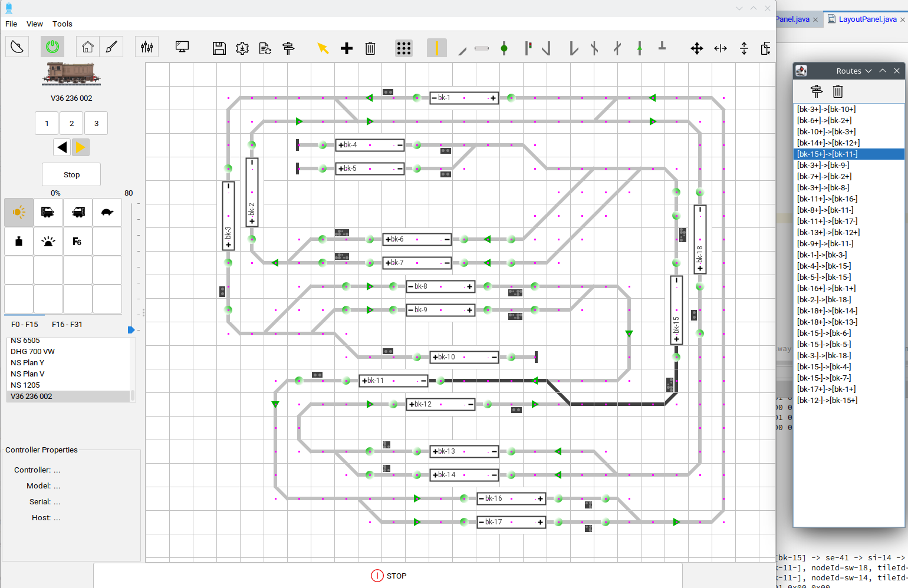Open the home view icon
The height and width of the screenshot is (588, 908).
88,47
